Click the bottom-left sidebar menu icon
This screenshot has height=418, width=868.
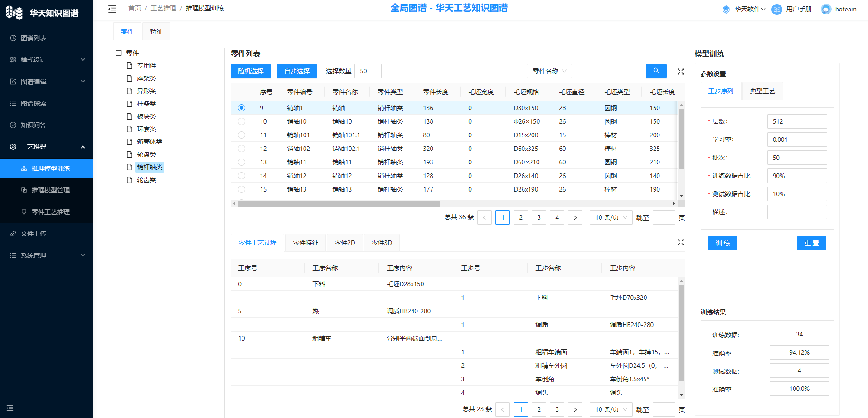tap(10, 408)
